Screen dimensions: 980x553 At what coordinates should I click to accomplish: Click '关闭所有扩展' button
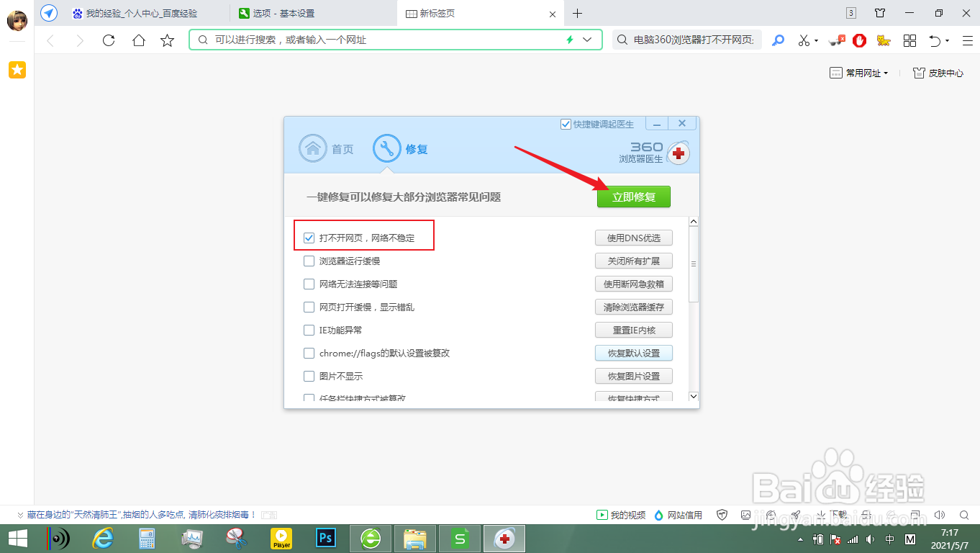[x=634, y=261]
